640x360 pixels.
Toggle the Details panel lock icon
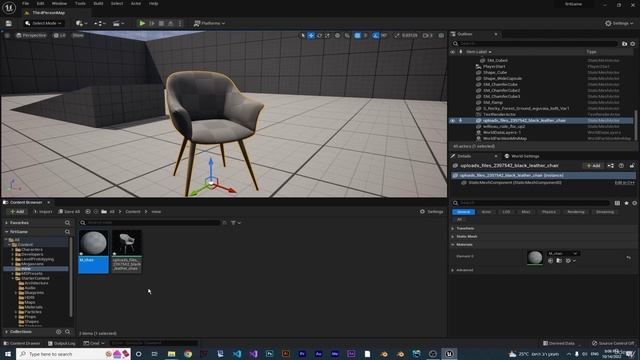(632, 166)
